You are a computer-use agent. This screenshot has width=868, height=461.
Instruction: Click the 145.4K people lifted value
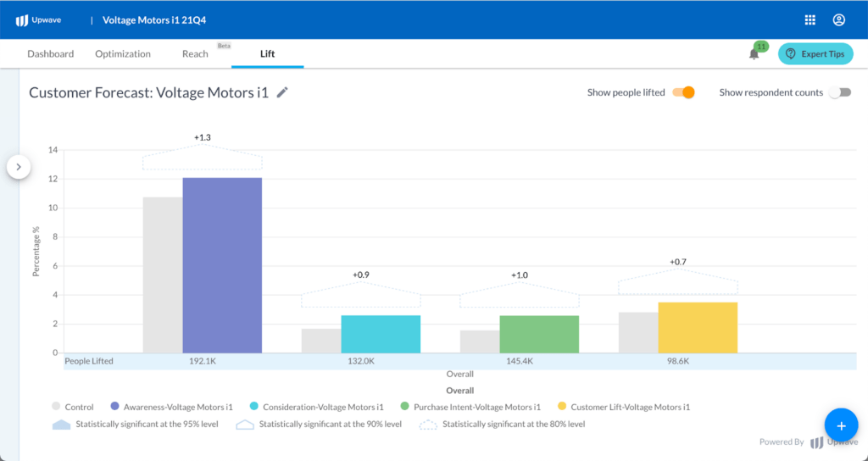click(520, 361)
